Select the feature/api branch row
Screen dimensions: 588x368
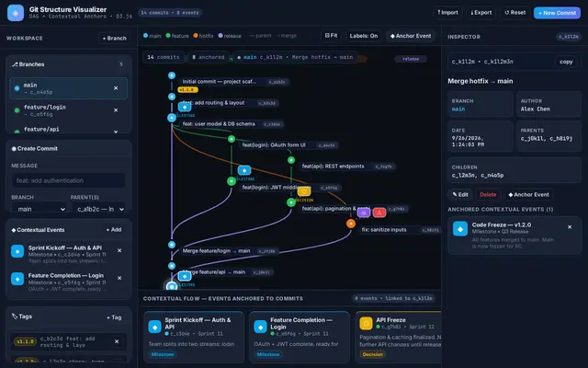[68, 130]
